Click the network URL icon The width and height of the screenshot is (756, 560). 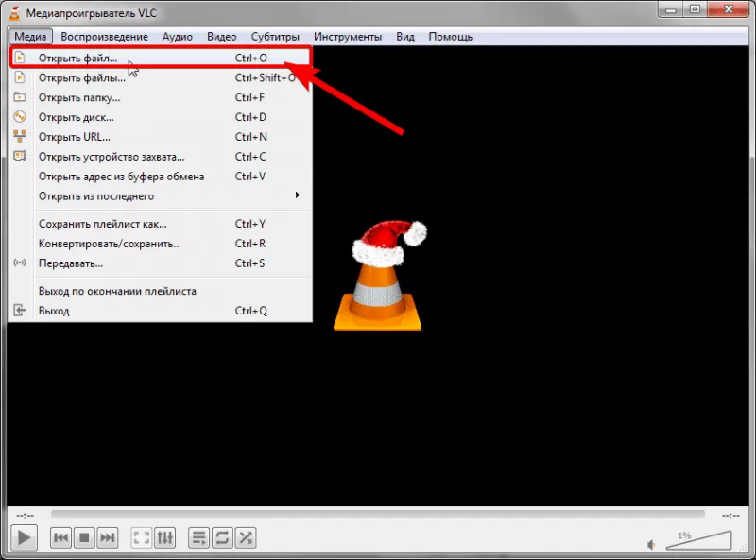click(19, 136)
